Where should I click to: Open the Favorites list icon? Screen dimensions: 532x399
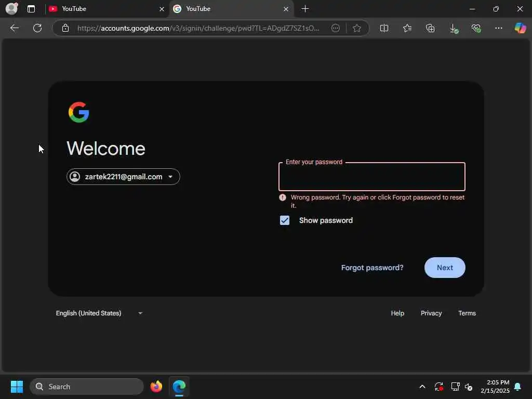click(x=407, y=28)
